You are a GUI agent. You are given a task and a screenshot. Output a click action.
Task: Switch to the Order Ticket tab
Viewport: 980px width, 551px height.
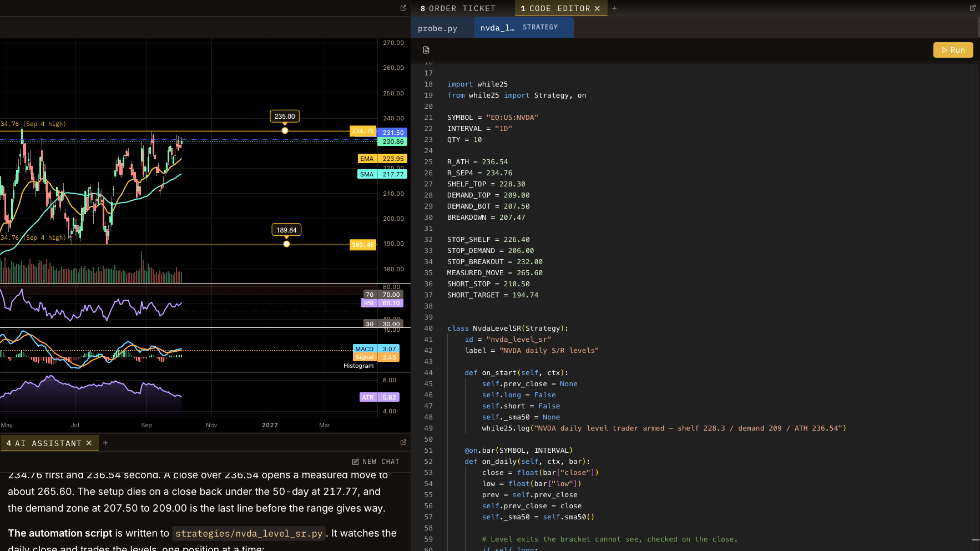458,8
